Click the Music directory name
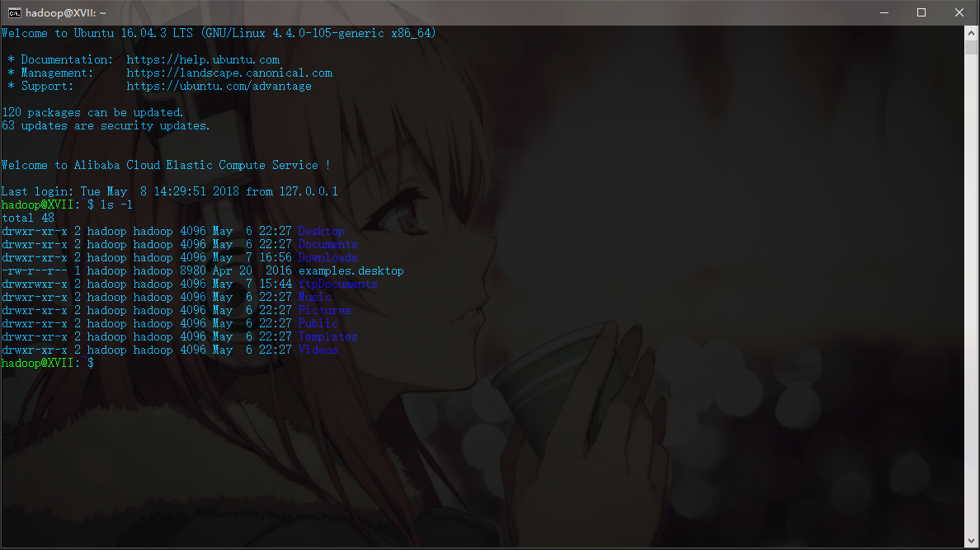The image size is (980, 550). pyautogui.click(x=315, y=297)
